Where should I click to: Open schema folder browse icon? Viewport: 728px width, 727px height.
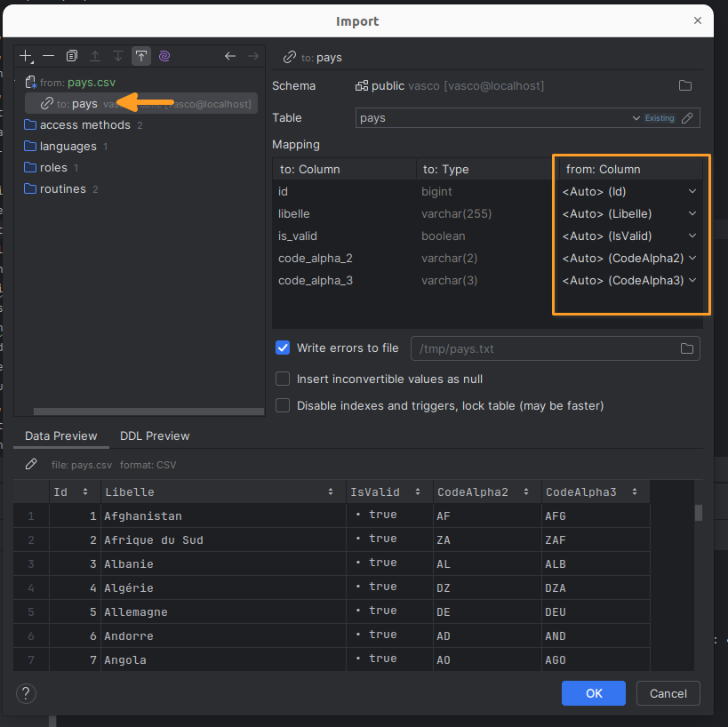[x=685, y=86]
